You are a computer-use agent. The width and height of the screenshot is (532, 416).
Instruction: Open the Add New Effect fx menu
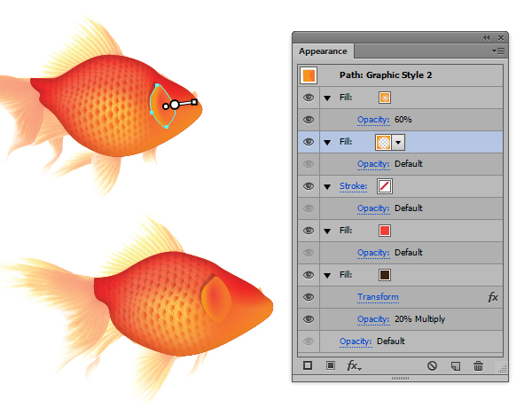[353, 365]
